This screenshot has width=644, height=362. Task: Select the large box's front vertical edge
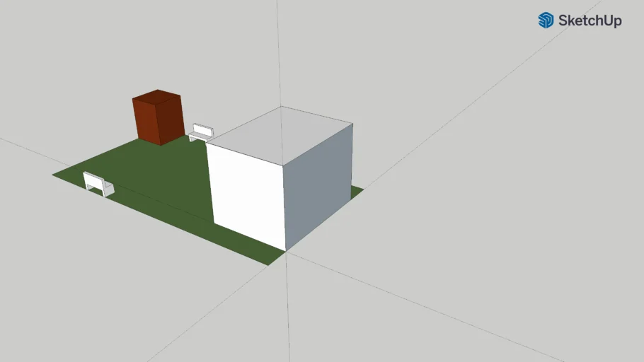284,209
